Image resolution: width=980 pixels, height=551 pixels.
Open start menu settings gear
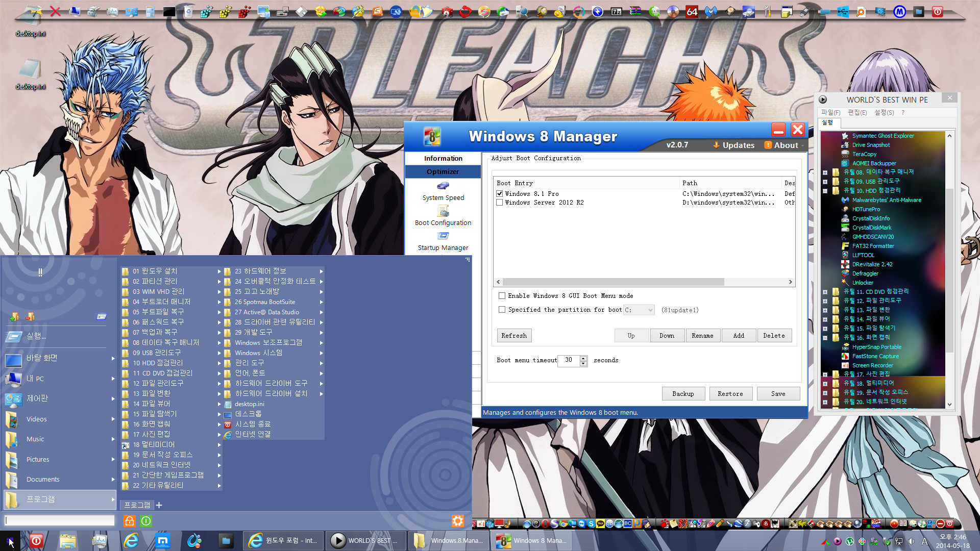pyautogui.click(x=458, y=521)
